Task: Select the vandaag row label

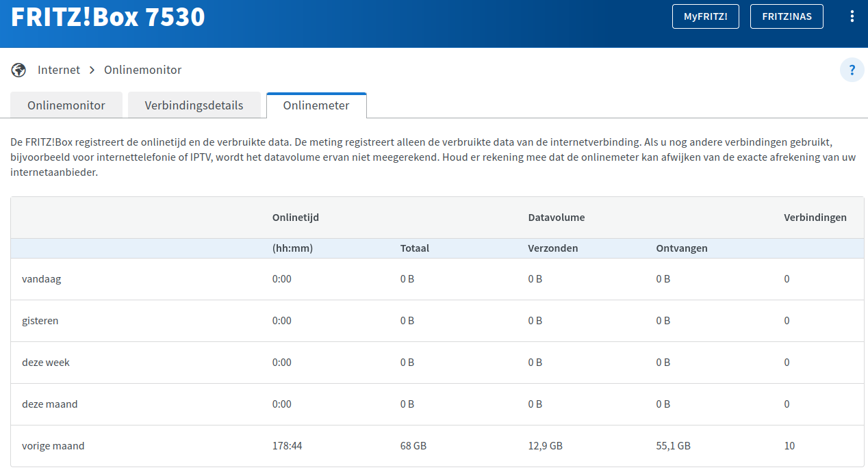Action: click(x=41, y=279)
